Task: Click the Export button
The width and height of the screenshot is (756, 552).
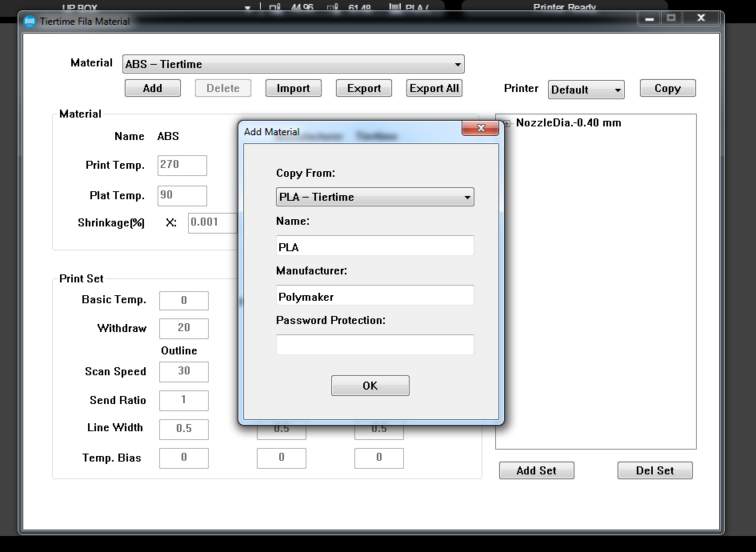Action: point(363,88)
